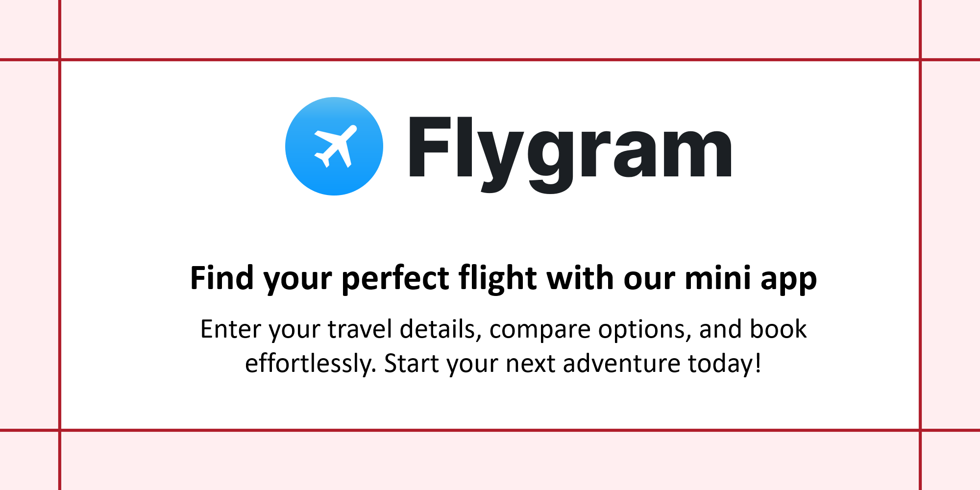Viewport: 980px width, 490px height.
Task: Click the phrase "Enter your travel details"
Action: [338, 329]
